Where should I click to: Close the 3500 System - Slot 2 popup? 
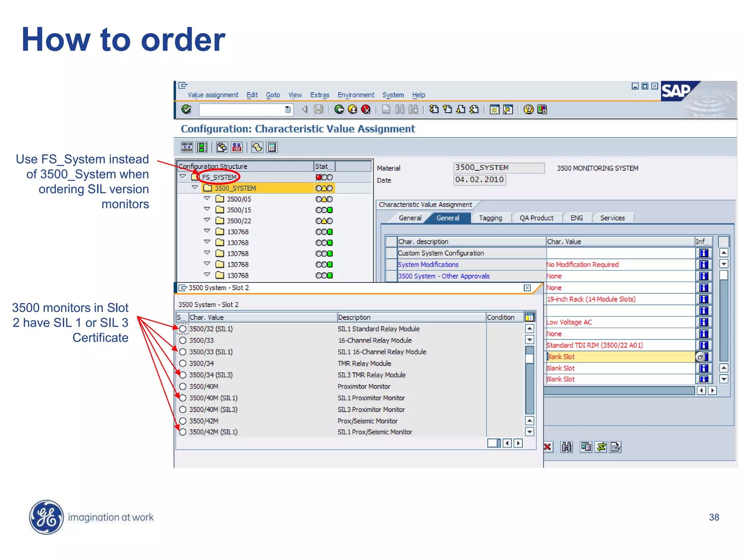point(527,288)
